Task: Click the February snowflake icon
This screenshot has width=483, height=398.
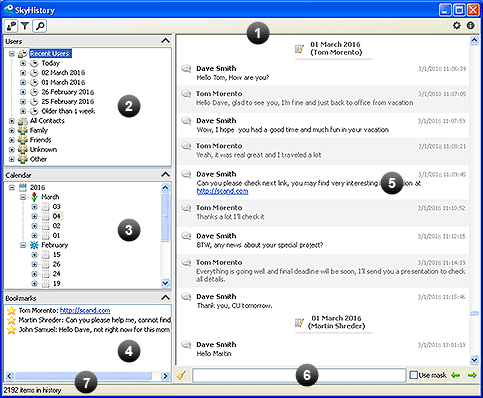Action: [x=34, y=245]
